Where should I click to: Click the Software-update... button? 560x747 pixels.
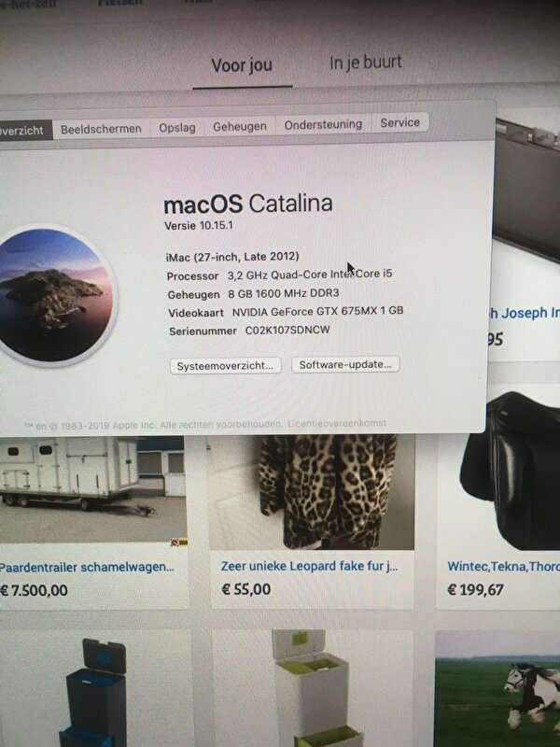point(345,364)
